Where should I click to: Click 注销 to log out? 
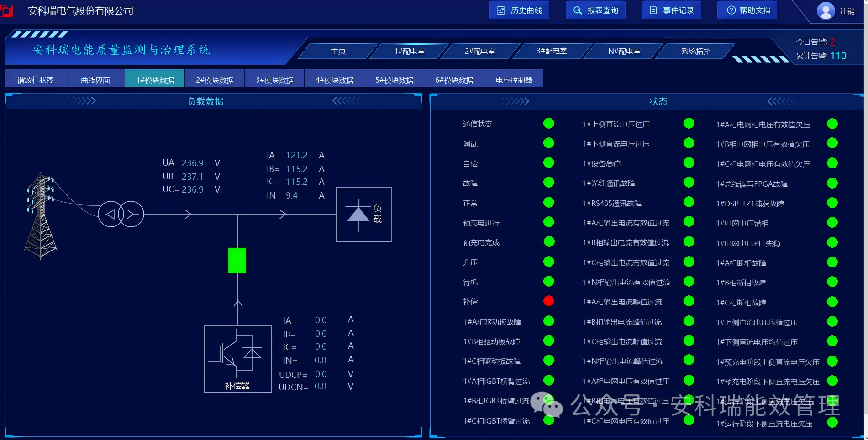click(x=847, y=11)
